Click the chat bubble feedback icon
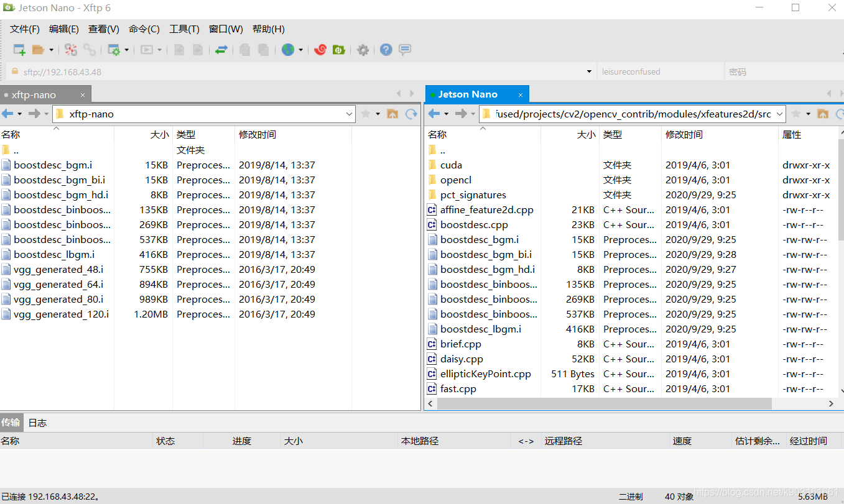The image size is (844, 504). (405, 50)
